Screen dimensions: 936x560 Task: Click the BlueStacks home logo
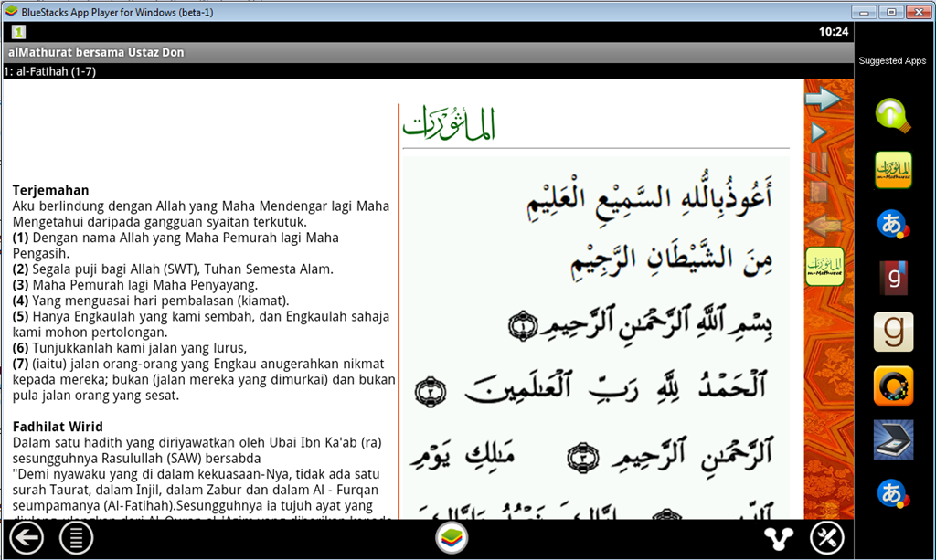tap(452, 537)
